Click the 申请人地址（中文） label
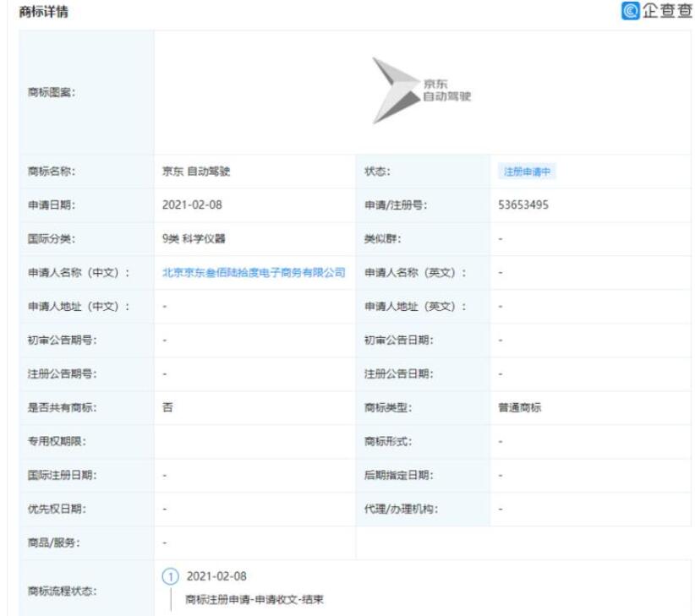This screenshot has height=616, width=695. click(x=79, y=307)
